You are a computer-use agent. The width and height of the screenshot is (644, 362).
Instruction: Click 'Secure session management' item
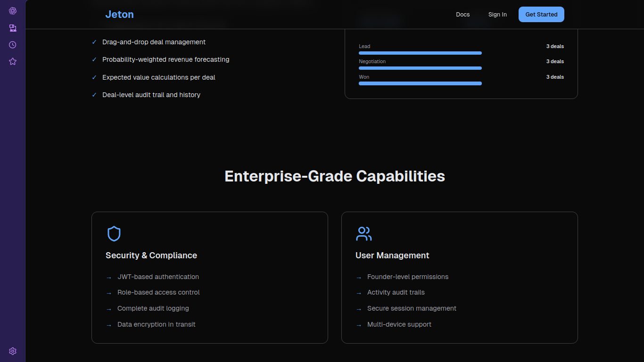(412, 308)
